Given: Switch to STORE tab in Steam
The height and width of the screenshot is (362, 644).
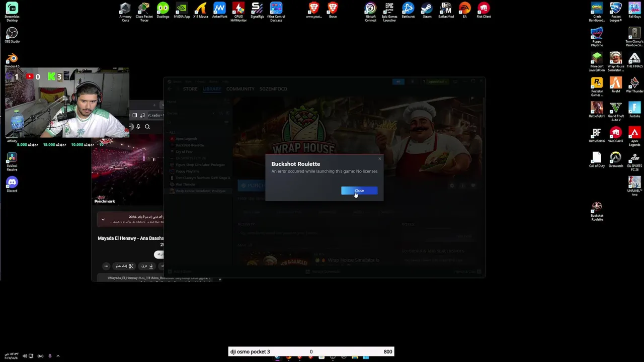Looking at the screenshot, I should 190,89.
